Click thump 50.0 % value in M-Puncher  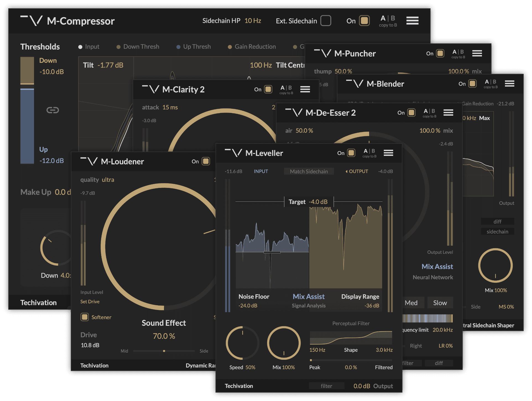click(x=343, y=71)
